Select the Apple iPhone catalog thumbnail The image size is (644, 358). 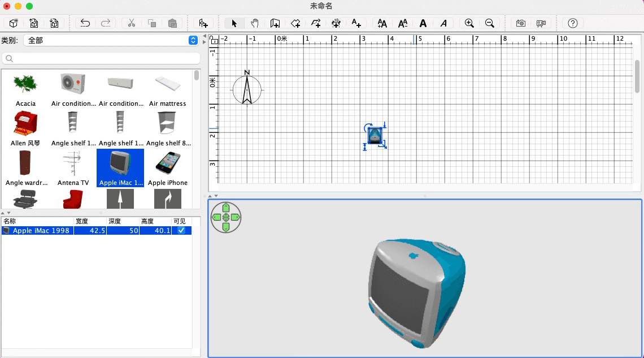click(x=168, y=166)
